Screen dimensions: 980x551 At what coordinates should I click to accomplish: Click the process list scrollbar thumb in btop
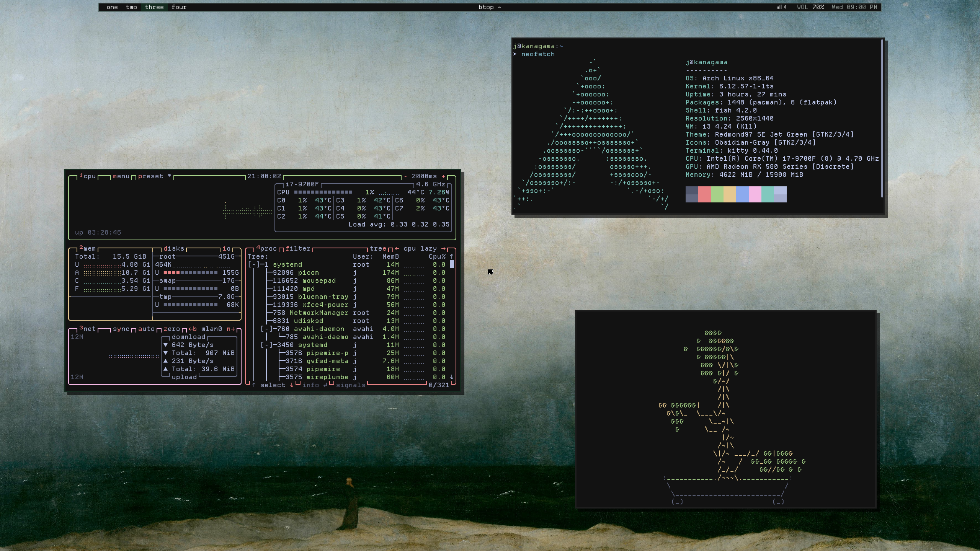pyautogui.click(x=452, y=264)
